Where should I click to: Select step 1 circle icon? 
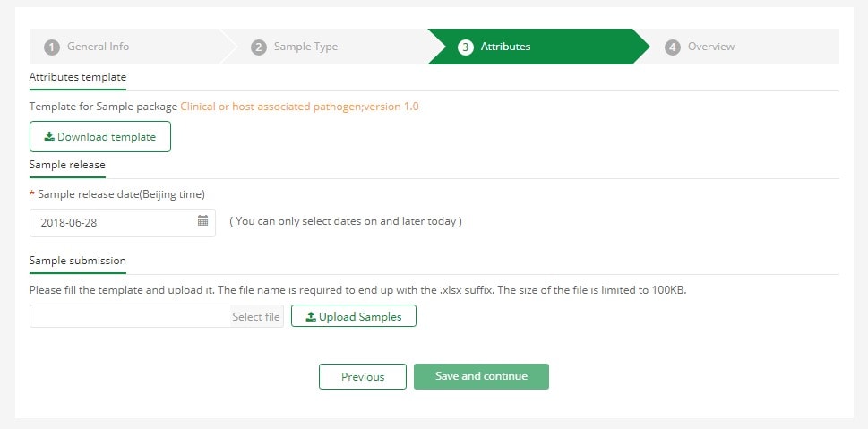51,47
